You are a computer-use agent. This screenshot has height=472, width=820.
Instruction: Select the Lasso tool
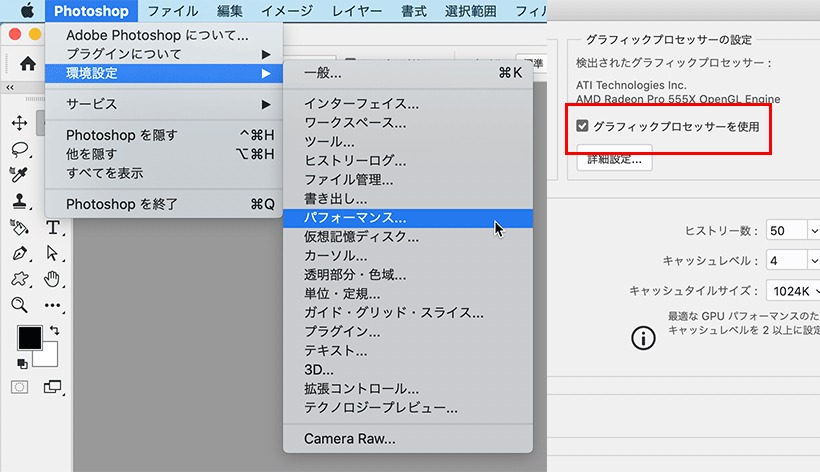point(19,149)
